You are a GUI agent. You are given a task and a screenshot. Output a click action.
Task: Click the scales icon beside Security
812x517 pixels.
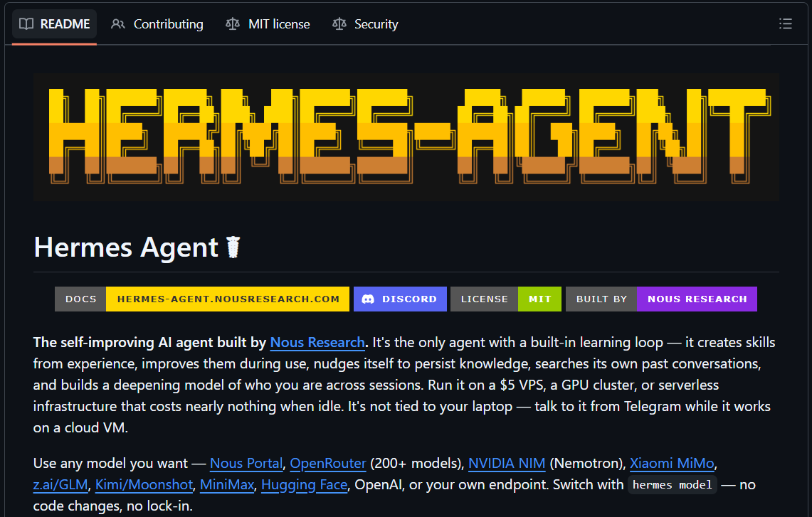[339, 23]
